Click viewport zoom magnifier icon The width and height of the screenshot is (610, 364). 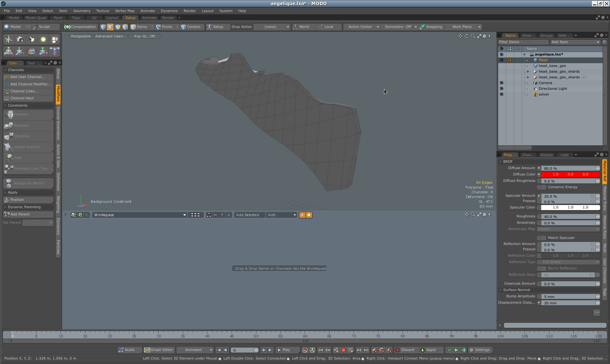[x=473, y=36]
